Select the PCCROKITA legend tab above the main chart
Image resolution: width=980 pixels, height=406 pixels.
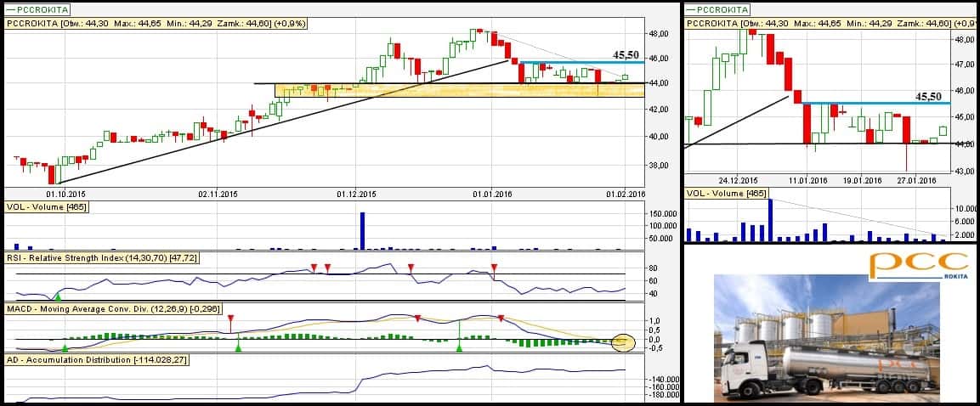click(29, 9)
